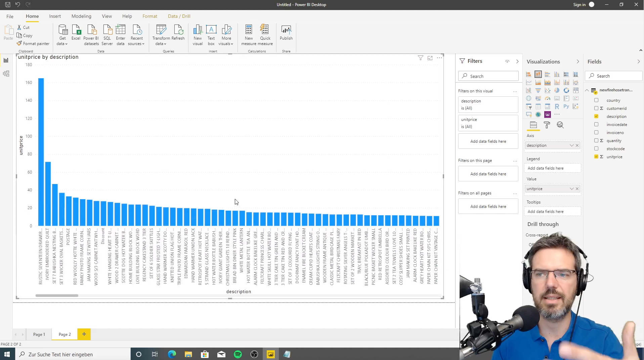Open the View ribbon tab
This screenshot has height=360, width=644.
107,16
